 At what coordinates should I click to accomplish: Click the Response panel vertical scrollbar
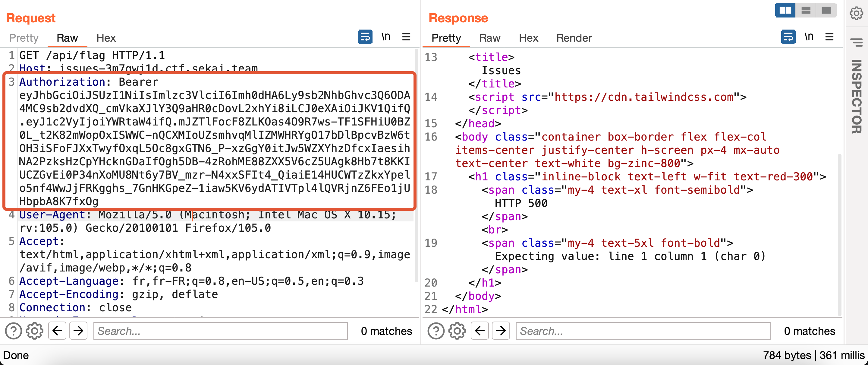pos(839,234)
